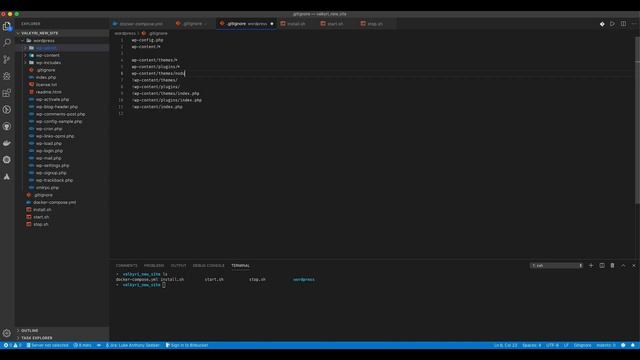Click Server not selected in status bar
The width and height of the screenshot is (640, 360).
(x=47, y=345)
